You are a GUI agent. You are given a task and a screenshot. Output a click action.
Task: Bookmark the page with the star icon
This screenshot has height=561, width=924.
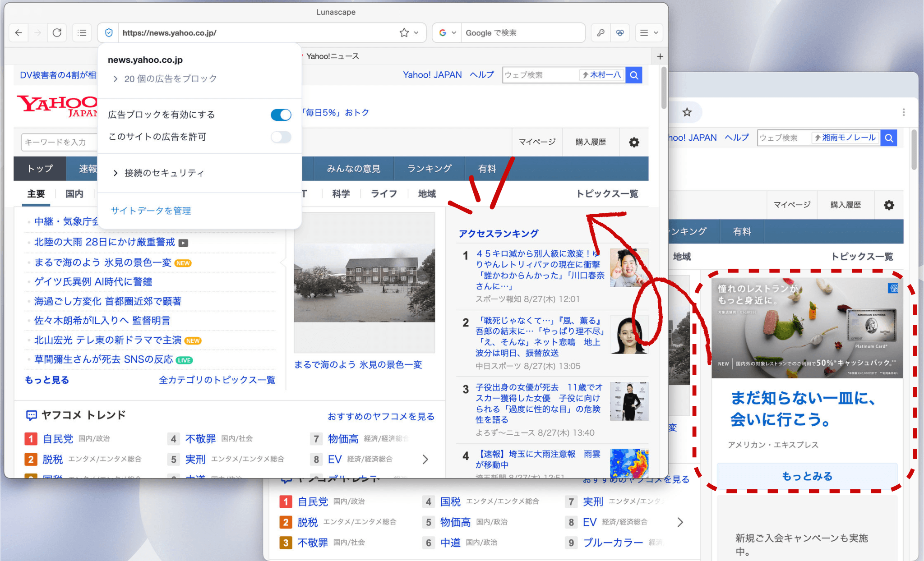point(404,32)
